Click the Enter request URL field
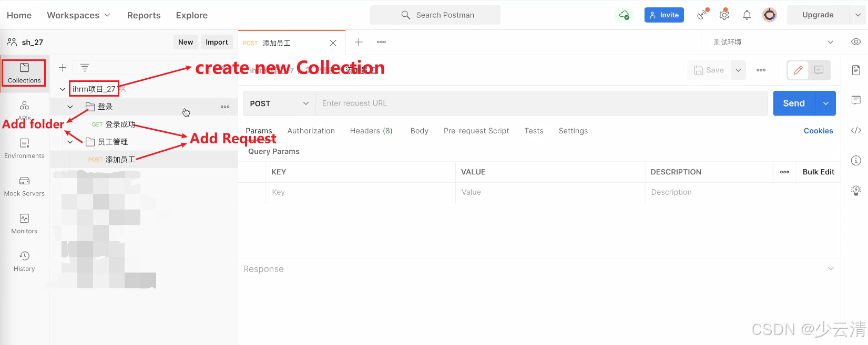The width and height of the screenshot is (868, 345). (542, 103)
